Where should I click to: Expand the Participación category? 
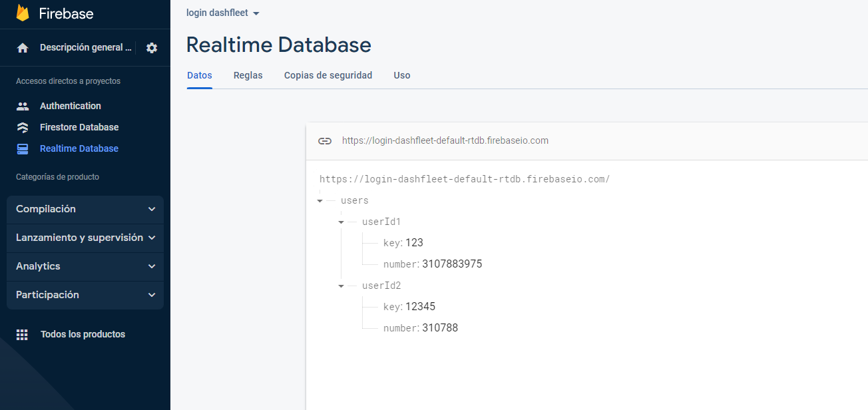coord(85,295)
